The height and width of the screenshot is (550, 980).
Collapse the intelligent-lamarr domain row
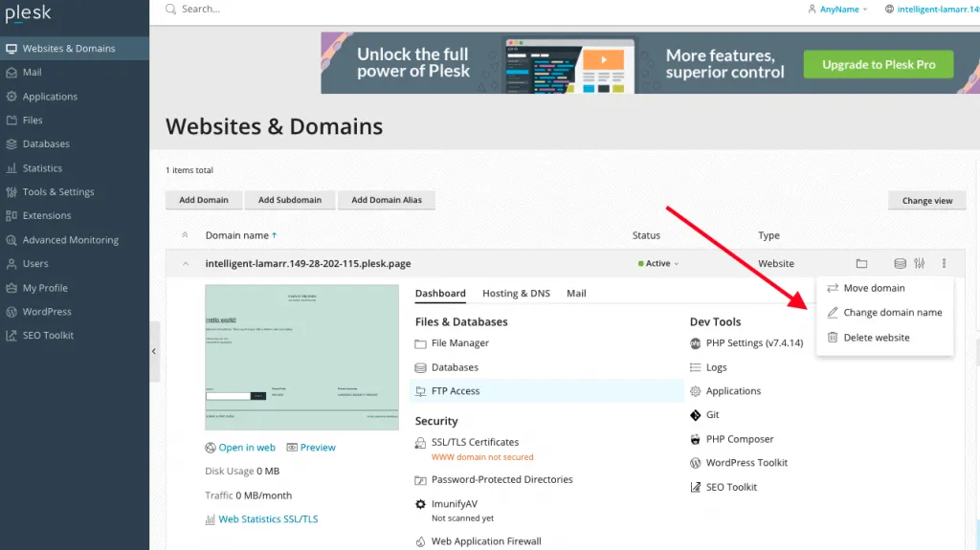click(186, 264)
